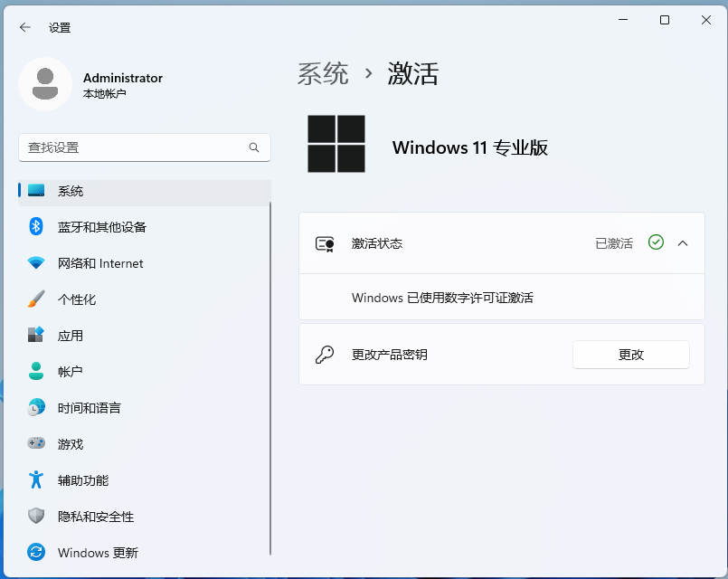Click the game controller icon

click(36, 443)
